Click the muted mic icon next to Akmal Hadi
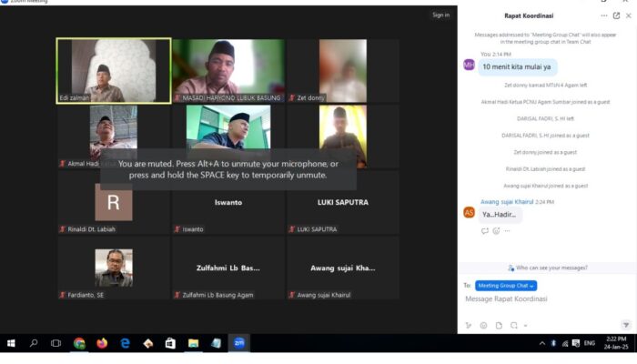Image resolution: width=637 pixels, height=364 pixels. tap(63, 164)
